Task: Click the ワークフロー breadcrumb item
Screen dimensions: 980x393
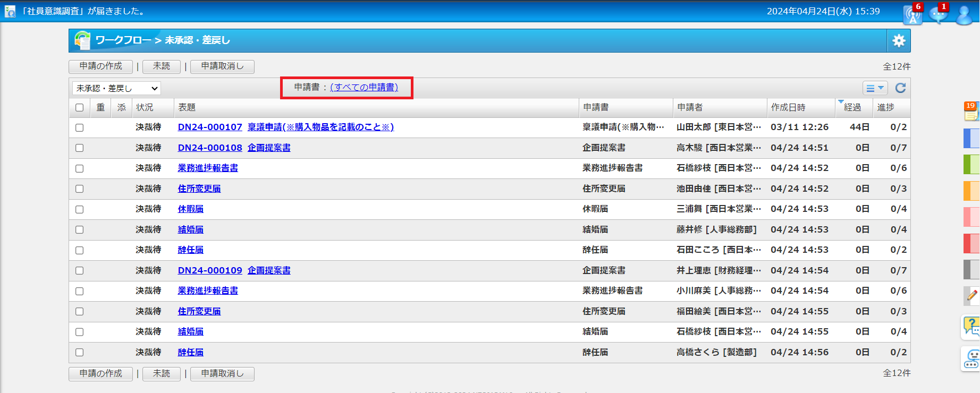Action: coord(123,40)
